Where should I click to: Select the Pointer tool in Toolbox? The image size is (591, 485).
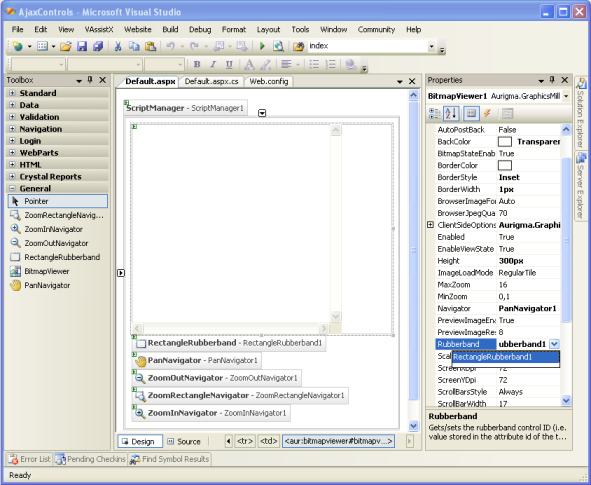pos(58,201)
